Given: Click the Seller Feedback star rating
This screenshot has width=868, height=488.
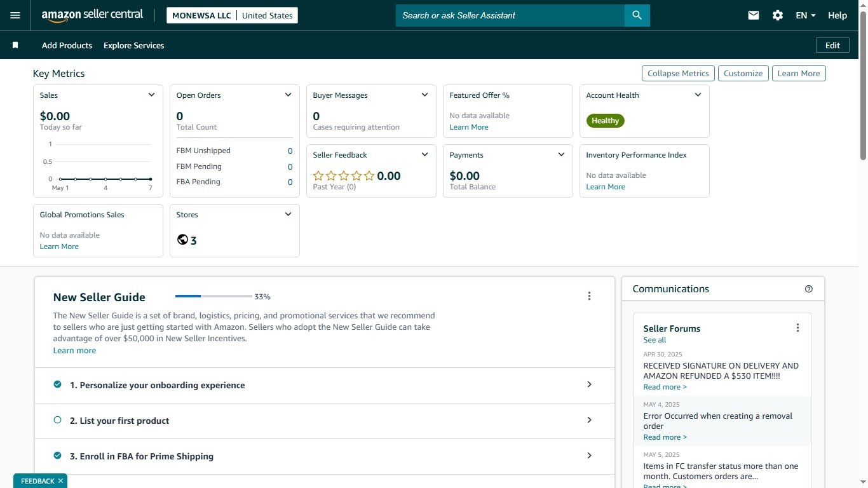Looking at the screenshot, I should point(344,176).
